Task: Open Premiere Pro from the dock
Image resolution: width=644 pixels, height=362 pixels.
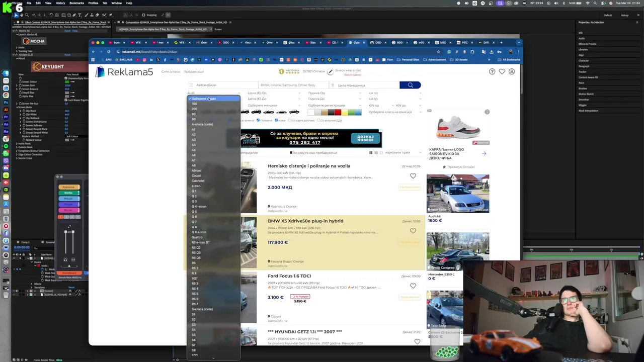Action: (6, 117)
